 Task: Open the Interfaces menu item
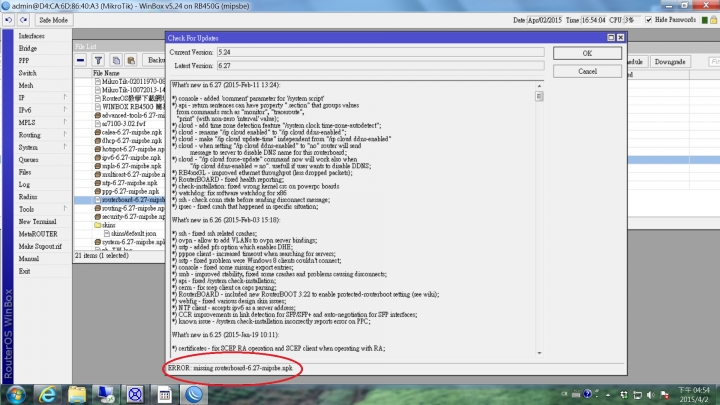[31, 36]
